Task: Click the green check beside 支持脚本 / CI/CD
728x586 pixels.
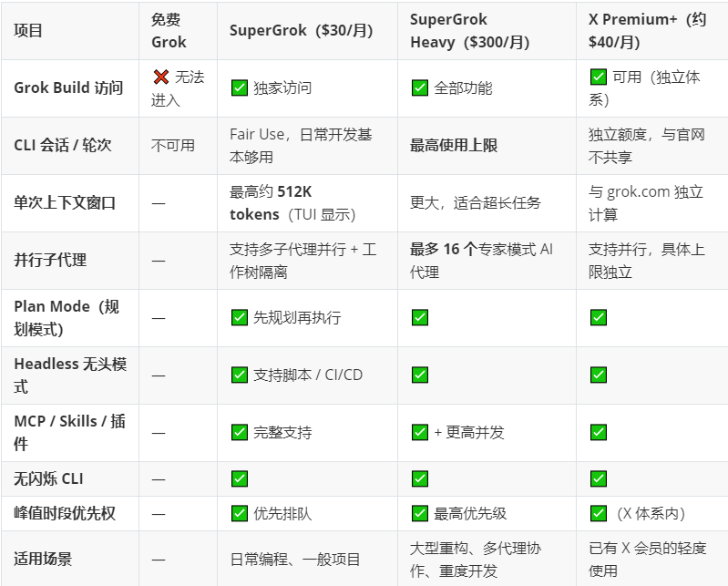Action: (239, 375)
